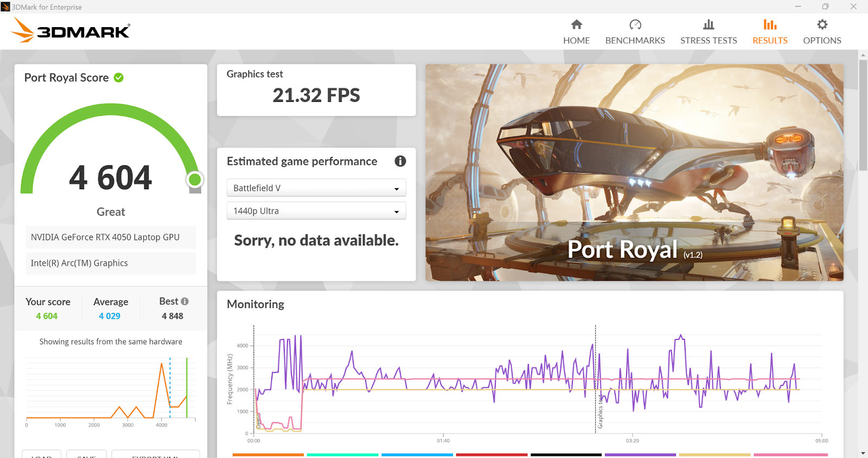Switch to the STRESS TESTS tab
868x458 pixels.
tap(709, 32)
